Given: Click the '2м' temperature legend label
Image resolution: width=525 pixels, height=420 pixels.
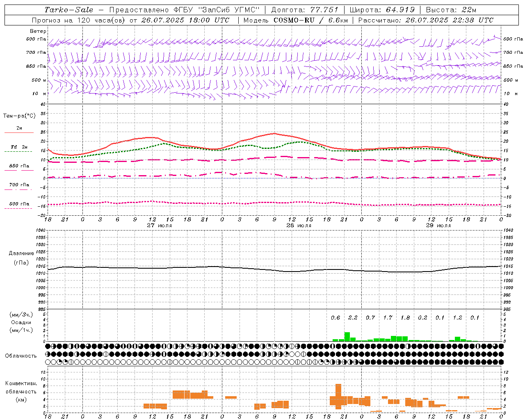Looking at the screenshot, I should pyautogui.click(x=19, y=128).
